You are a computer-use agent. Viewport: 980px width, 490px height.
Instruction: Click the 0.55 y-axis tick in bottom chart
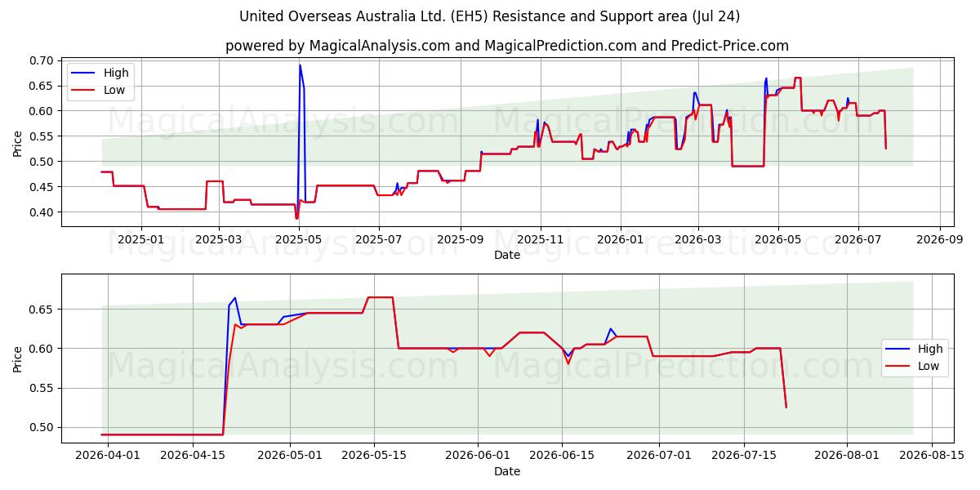coord(42,388)
